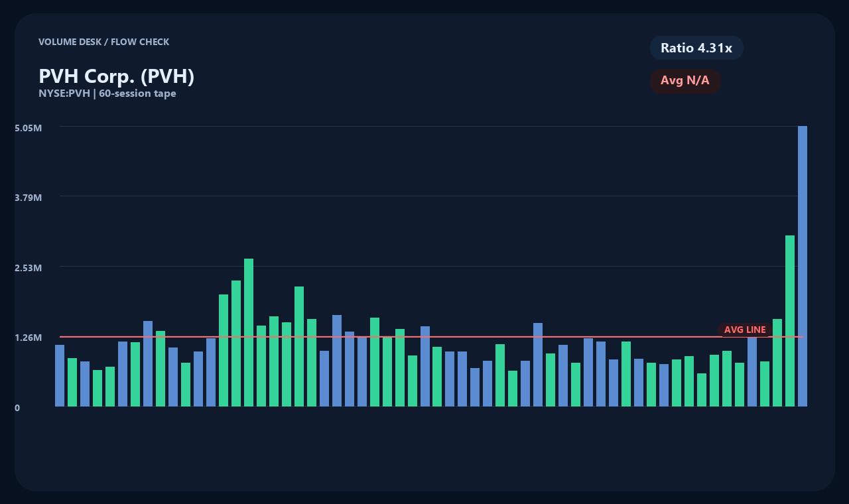Image resolution: width=849 pixels, height=504 pixels.
Task: Select the 2.53M axis label
Action: [x=29, y=268]
